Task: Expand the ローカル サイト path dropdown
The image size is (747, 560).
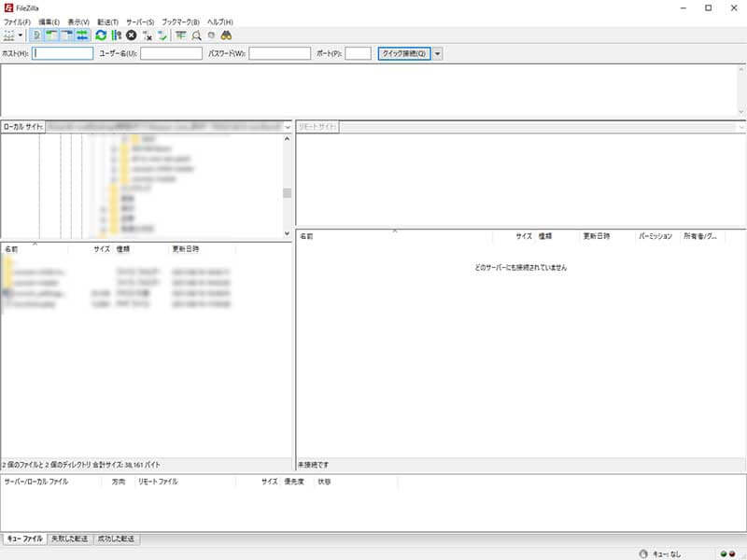Action: coord(288,126)
